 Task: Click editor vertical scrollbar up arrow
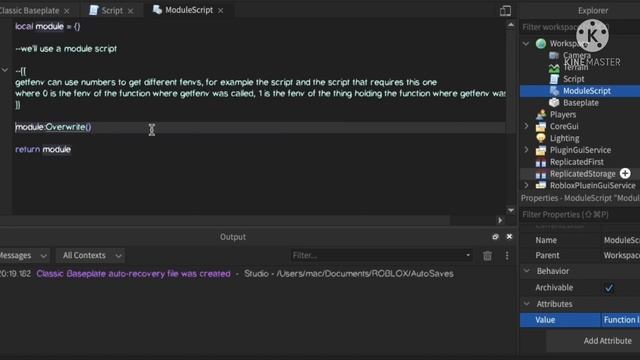click(x=511, y=25)
